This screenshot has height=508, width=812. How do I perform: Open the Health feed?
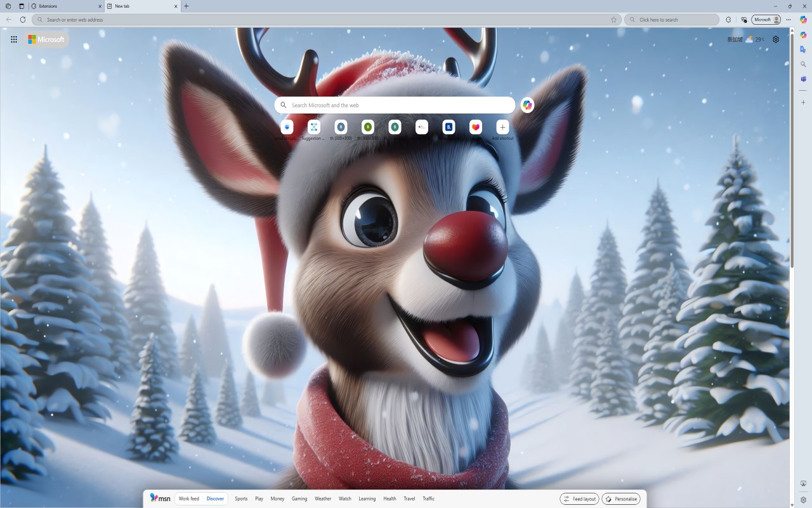pos(390,498)
